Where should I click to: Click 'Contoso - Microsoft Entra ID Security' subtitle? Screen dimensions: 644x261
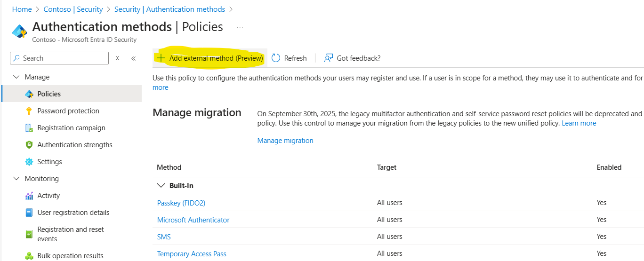84,40
